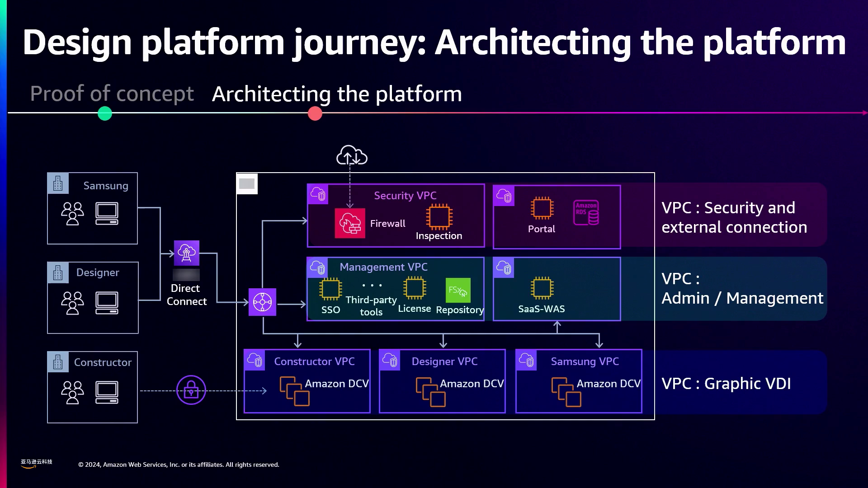Screen dimensions: 868x488
Task: Click the green FSx Repository icon
Action: 458,290
